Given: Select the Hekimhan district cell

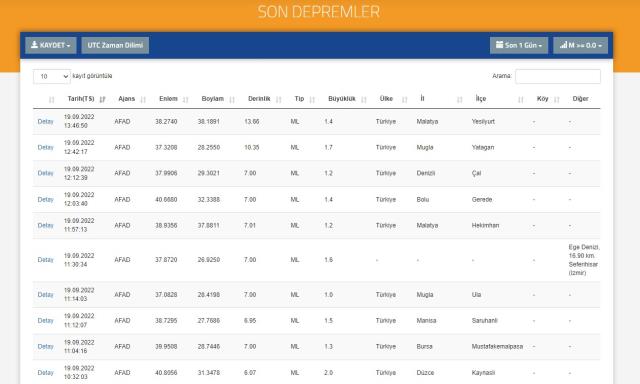Looking at the screenshot, I should (x=485, y=225).
